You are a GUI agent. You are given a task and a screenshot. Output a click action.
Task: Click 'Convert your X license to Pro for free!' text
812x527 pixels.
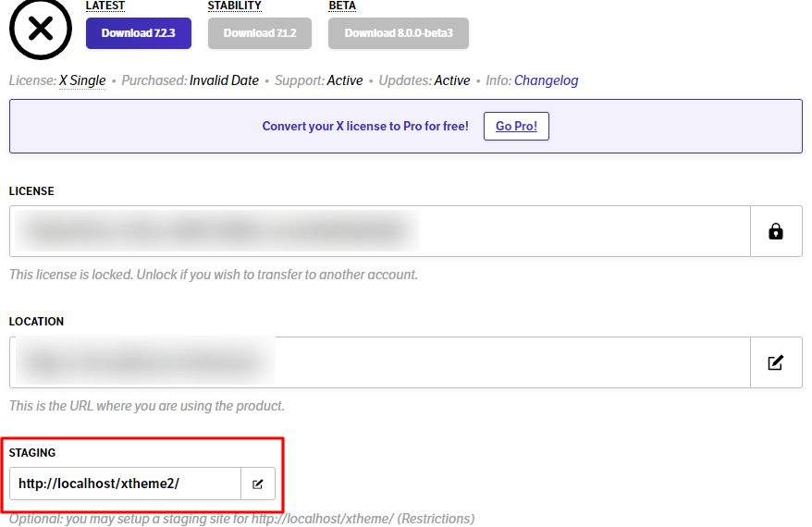pyautogui.click(x=365, y=127)
